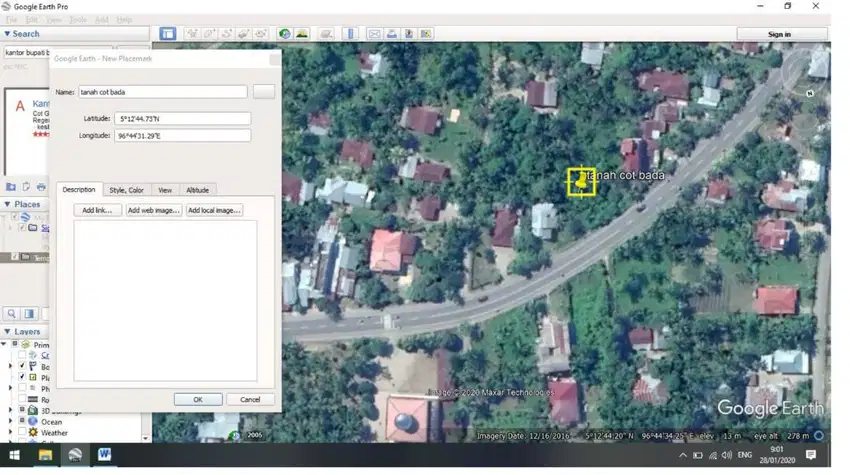This screenshot has height=475, width=850.
Task: Select the Add Image Overlay toolbar icon
Action: pos(244,34)
